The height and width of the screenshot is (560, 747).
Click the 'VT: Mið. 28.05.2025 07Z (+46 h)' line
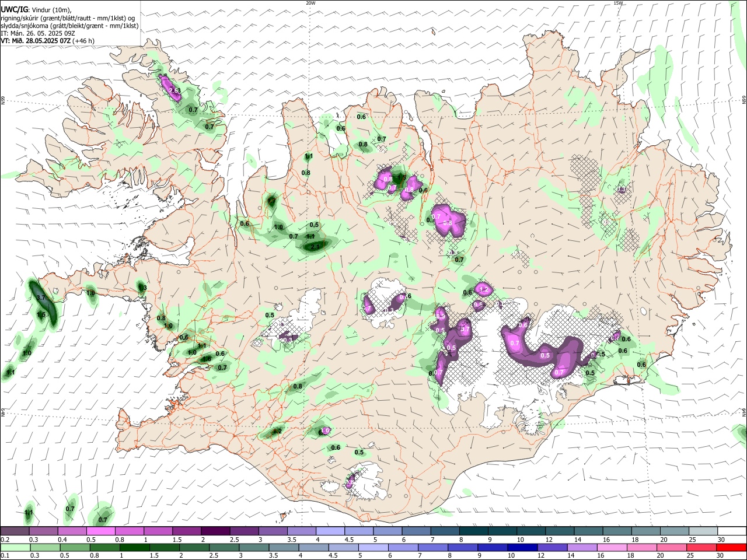click(48, 41)
